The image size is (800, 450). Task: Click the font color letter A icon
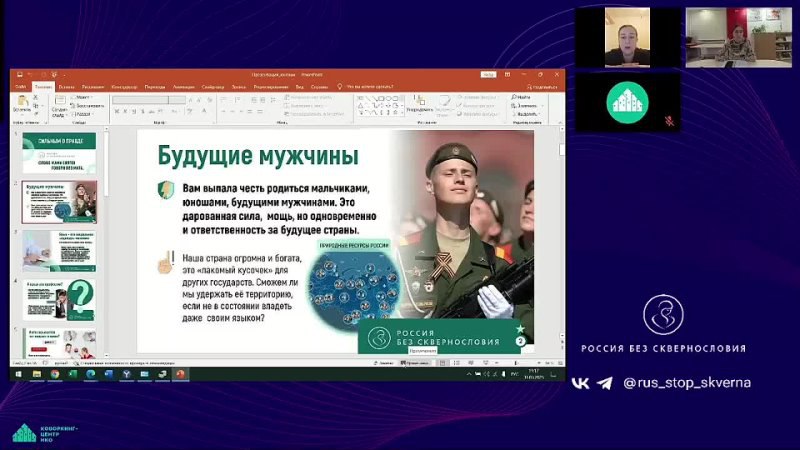[204, 111]
